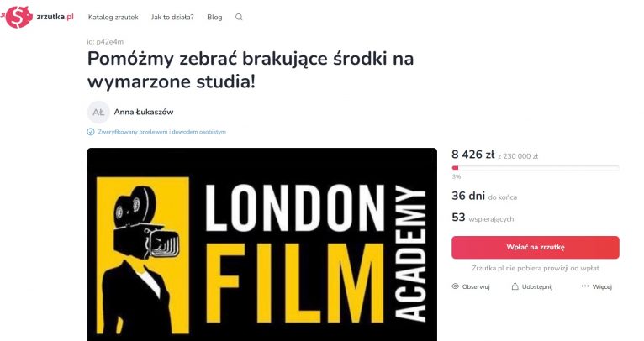Open Jak to działa? page
This screenshot has width=644, height=341.
tap(172, 18)
